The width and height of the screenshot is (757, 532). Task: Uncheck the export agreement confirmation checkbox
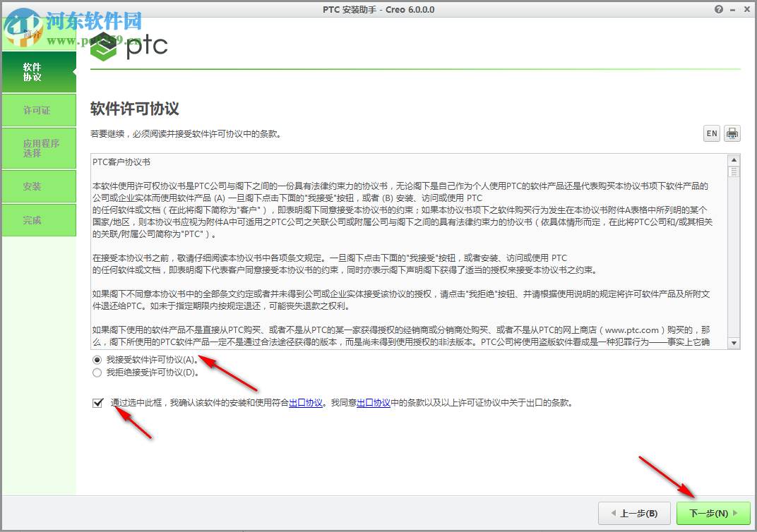[98, 403]
